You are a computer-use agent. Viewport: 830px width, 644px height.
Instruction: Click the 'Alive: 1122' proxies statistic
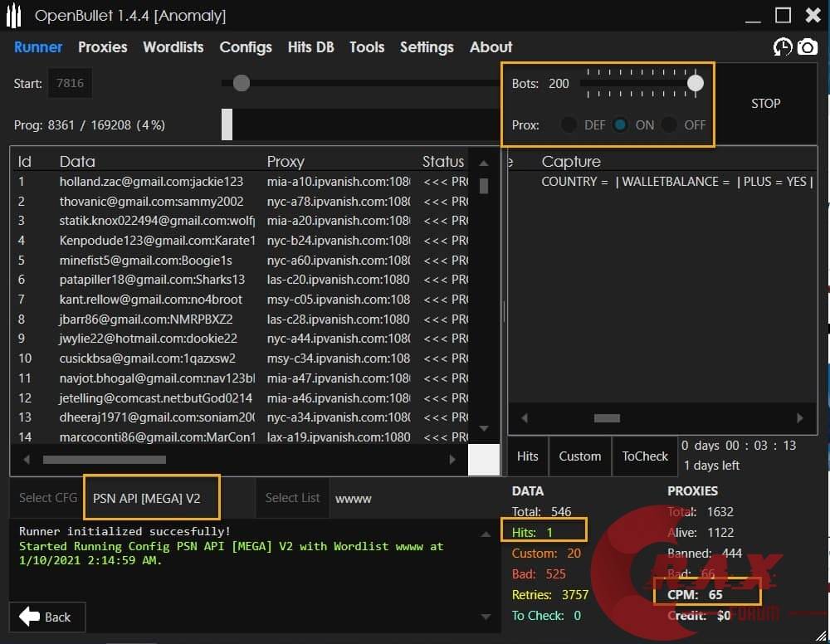(x=701, y=532)
